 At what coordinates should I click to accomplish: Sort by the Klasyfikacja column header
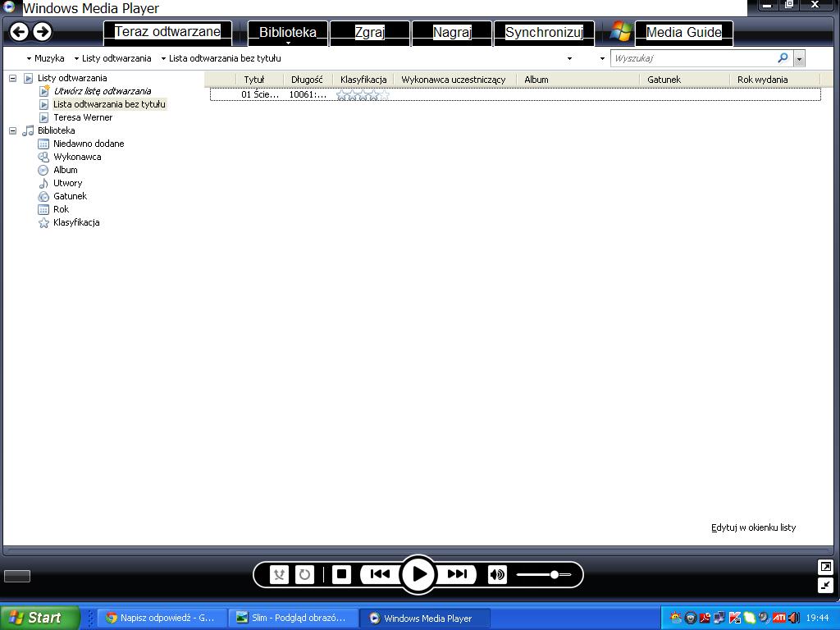363,80
